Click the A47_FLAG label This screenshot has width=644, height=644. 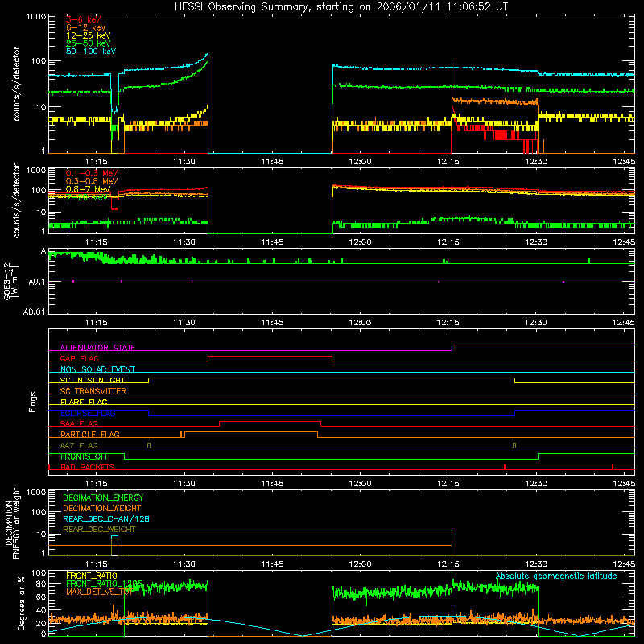point(79,446)
